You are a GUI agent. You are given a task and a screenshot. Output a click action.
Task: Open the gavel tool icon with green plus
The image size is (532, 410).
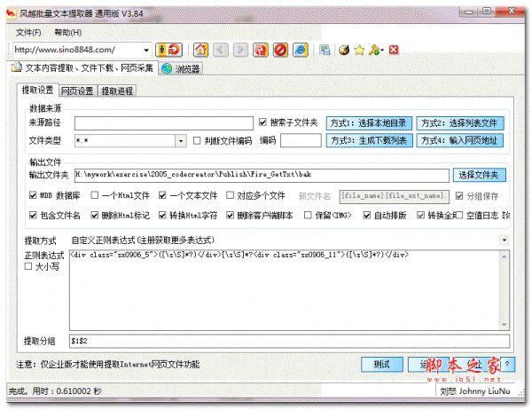pos(374,51)
